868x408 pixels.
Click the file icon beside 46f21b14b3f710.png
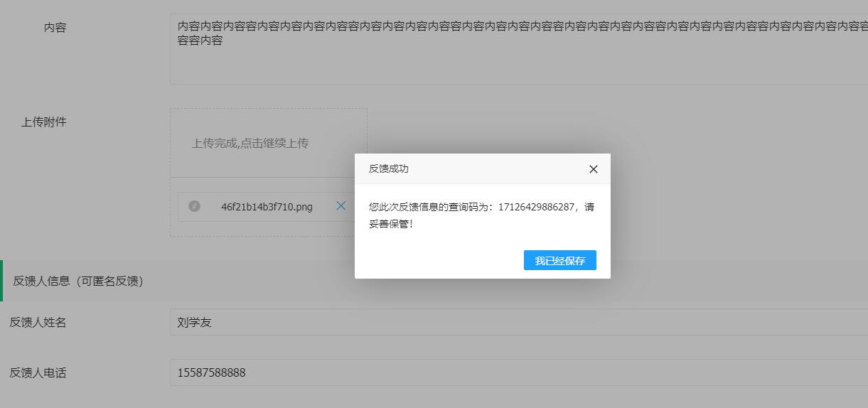point(194,206)
